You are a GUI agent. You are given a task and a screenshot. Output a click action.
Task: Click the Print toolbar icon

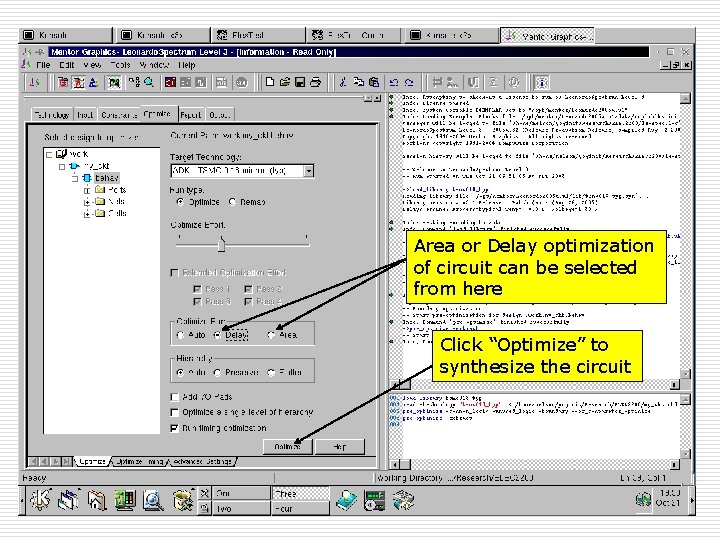pos(315,82)
